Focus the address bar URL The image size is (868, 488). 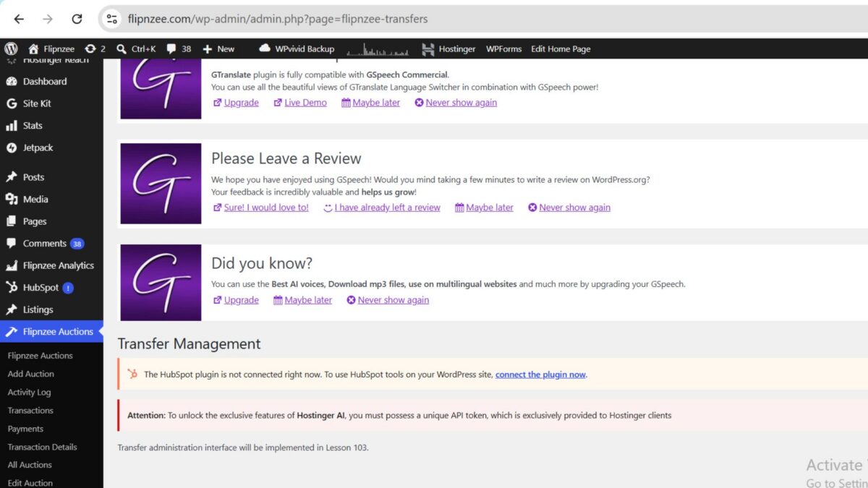click(x=278, y=19)
